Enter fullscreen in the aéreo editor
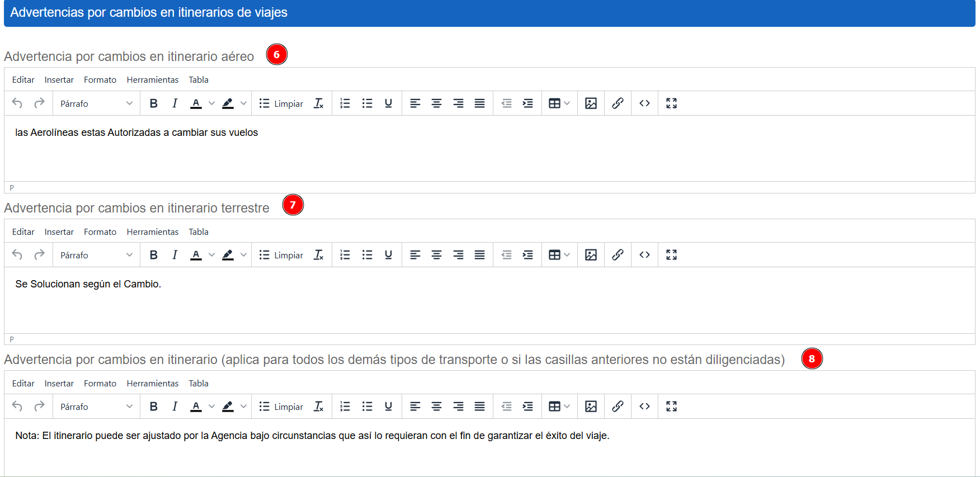980x477 pixels. click(x=671, y=103)
